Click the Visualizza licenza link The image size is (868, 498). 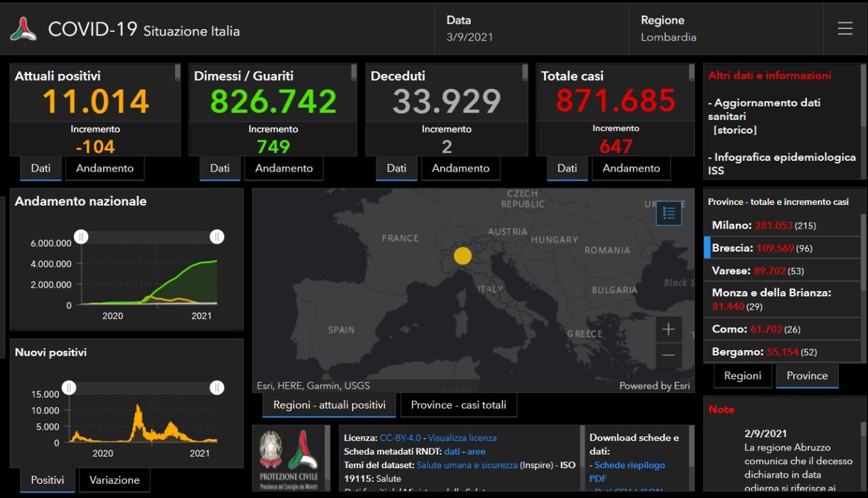(464, 437)
